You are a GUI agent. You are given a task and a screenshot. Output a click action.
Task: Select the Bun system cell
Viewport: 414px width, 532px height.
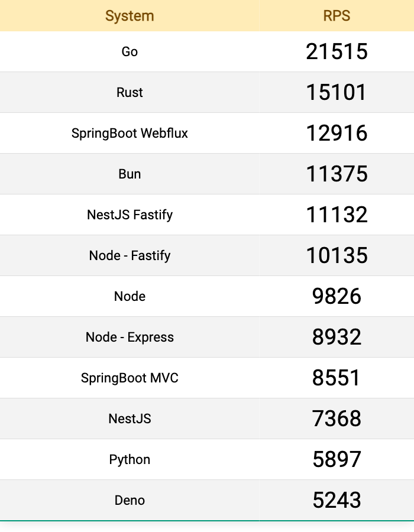pyautogui.click(x=130, y=174)
